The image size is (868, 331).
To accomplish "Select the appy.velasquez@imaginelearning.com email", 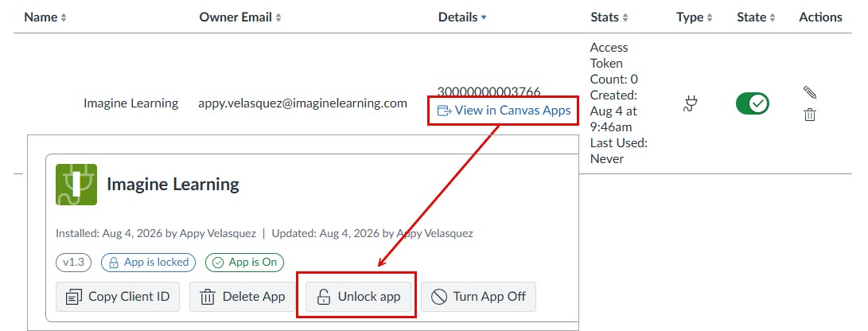I will [x=303, y=103].
